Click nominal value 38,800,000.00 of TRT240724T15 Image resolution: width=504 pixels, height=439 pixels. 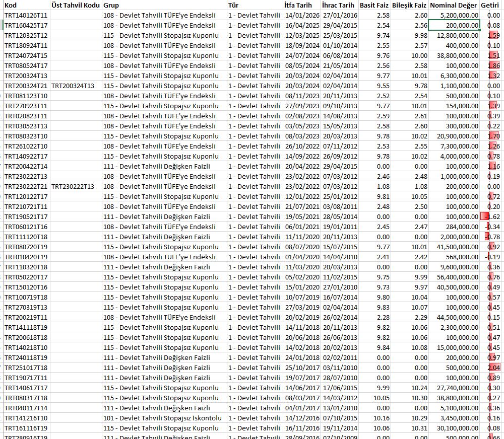(x=454, y=55)
